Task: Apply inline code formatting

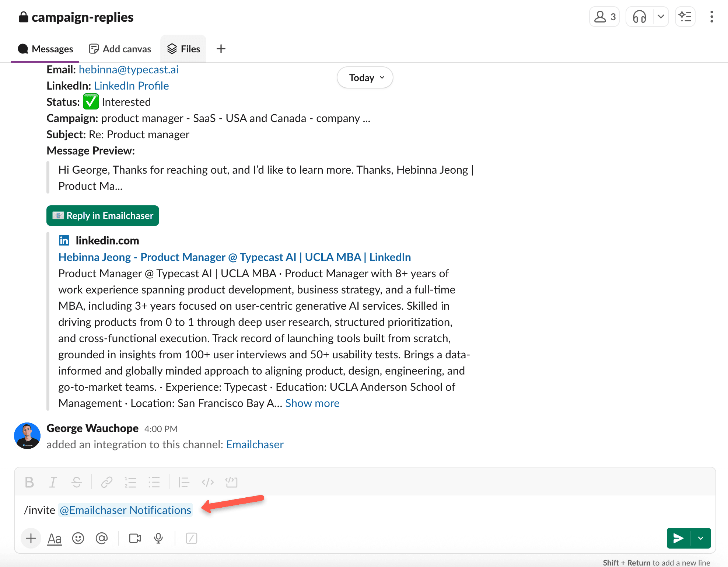Action: 208,482
